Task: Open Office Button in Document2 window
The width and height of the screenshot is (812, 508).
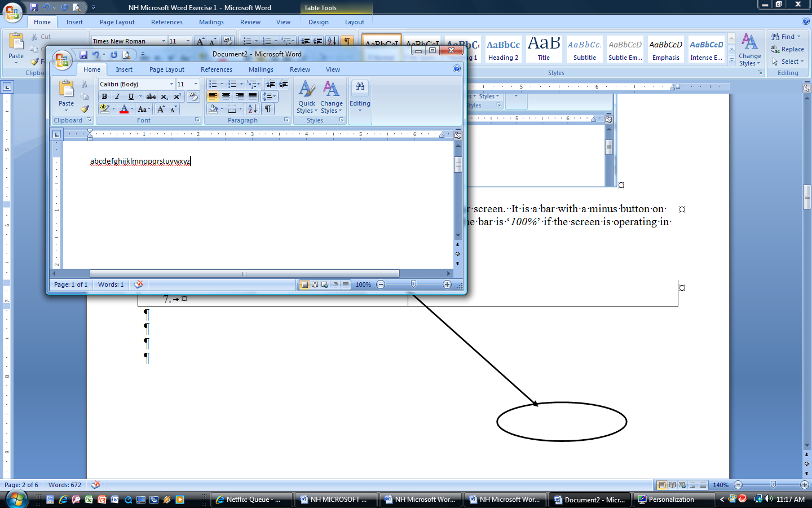Action: pos(62,59)
